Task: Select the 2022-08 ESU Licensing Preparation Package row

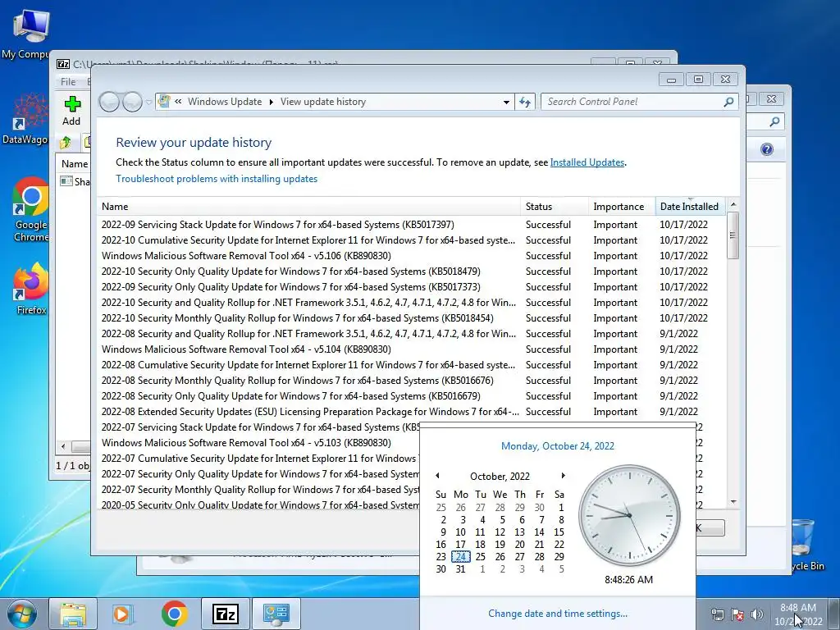Action: tap(412, 412)
